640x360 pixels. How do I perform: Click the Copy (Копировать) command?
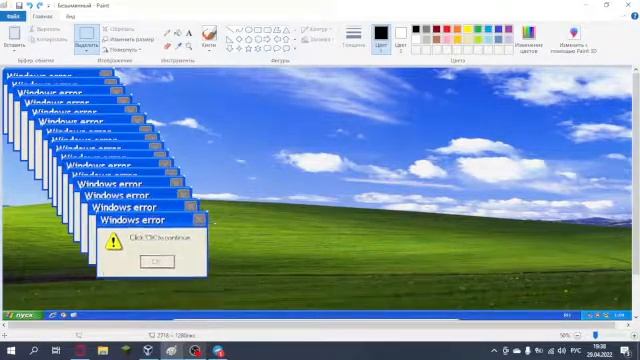point(49,40)
